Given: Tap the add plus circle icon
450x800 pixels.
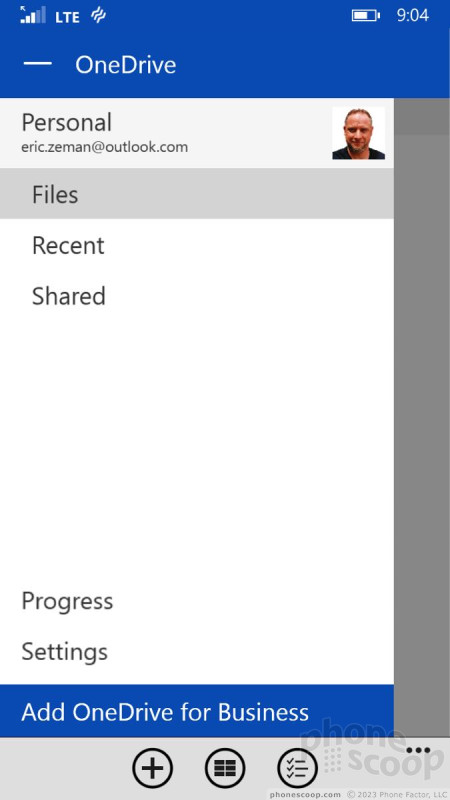Looking at the screenshot, I should tap(153, 768).
